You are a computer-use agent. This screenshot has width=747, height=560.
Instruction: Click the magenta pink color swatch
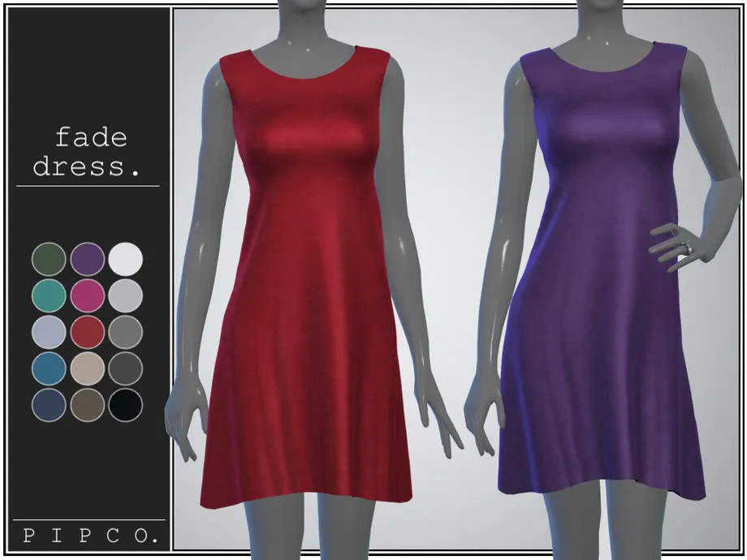pos(88,295)
